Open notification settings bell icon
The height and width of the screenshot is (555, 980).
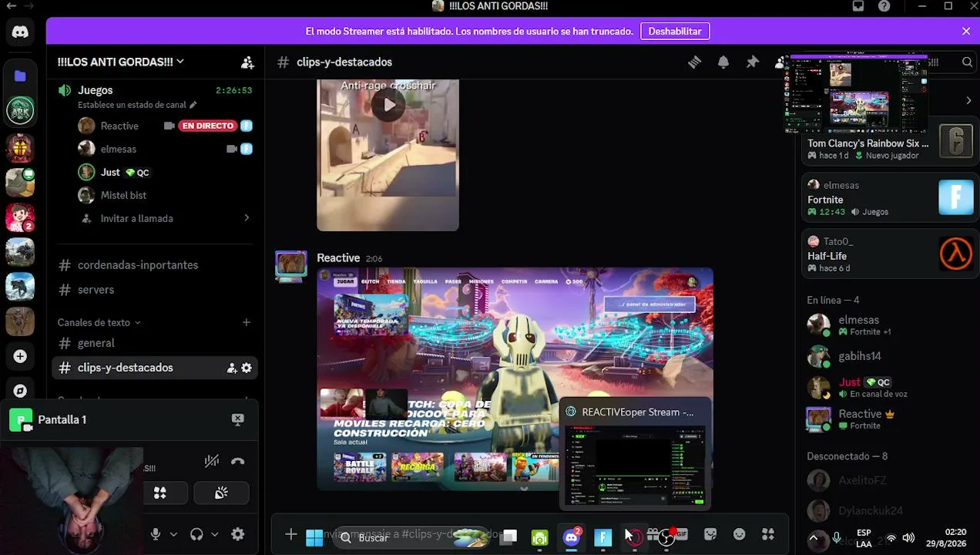[x=723, y=62]
